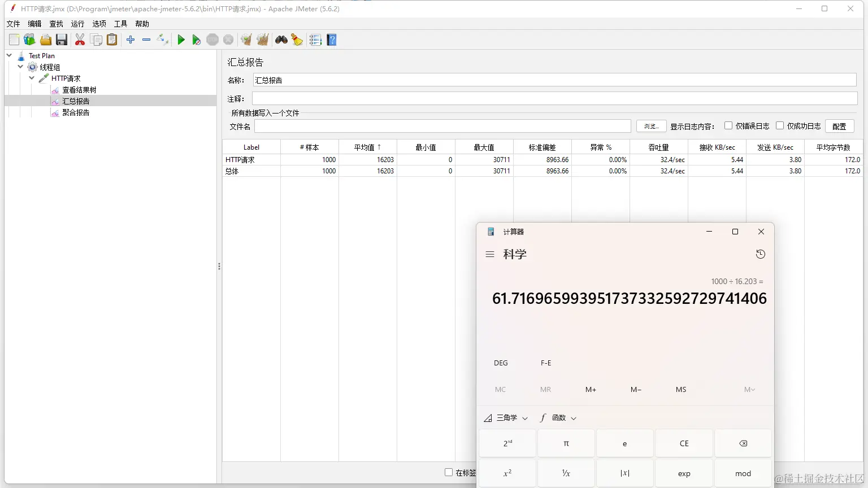Open the 文件 menu

(13, 24)
